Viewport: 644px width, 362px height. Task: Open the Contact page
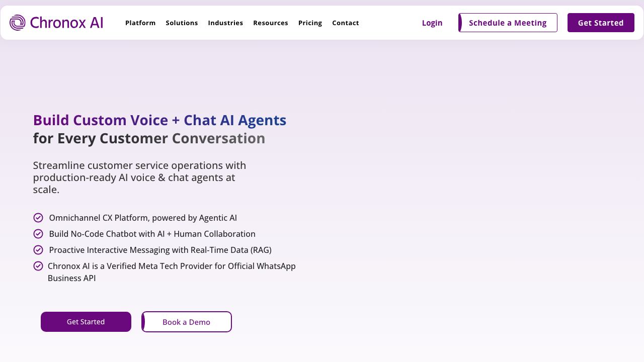click(x=346, y=23)
